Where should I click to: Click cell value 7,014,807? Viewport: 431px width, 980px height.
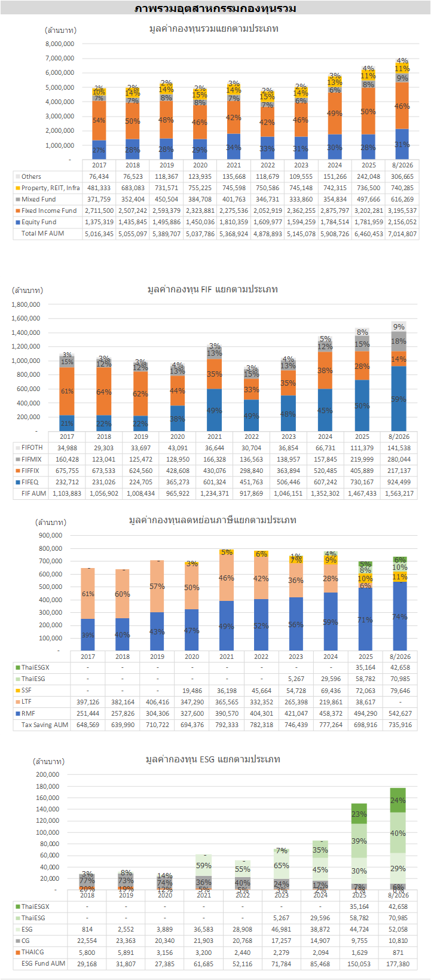tap(402, 234)
